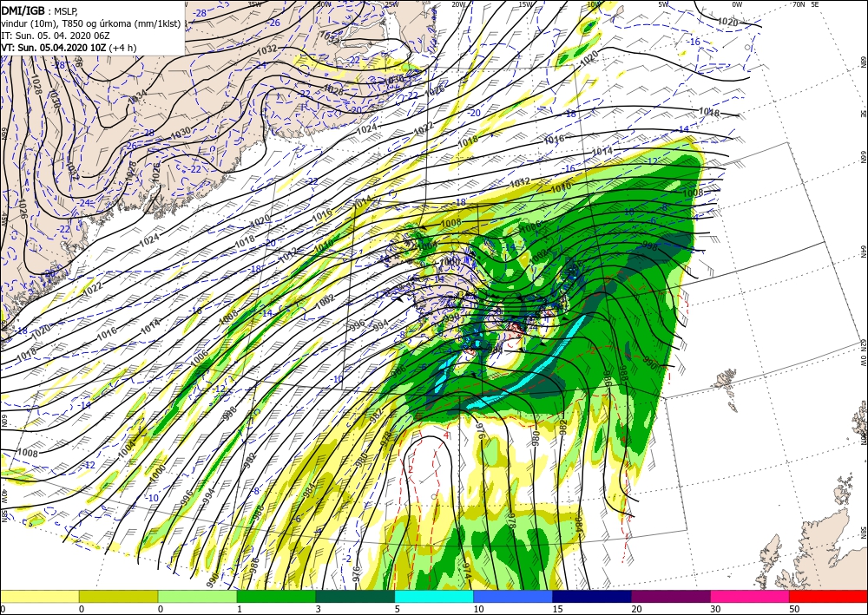Click legend value 15 below color bar

click(x=557, y=609)
